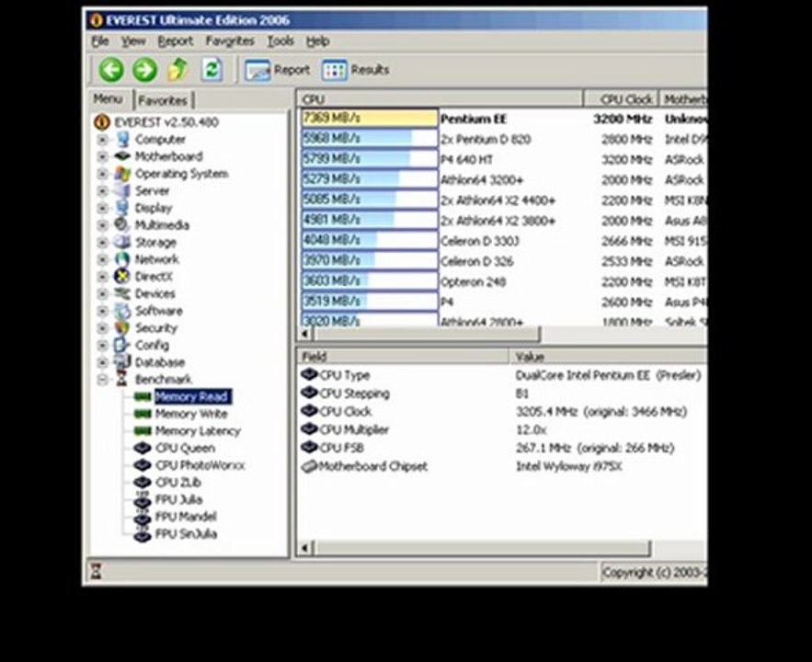Click the green Back arrow button

[x=111, y=70]
